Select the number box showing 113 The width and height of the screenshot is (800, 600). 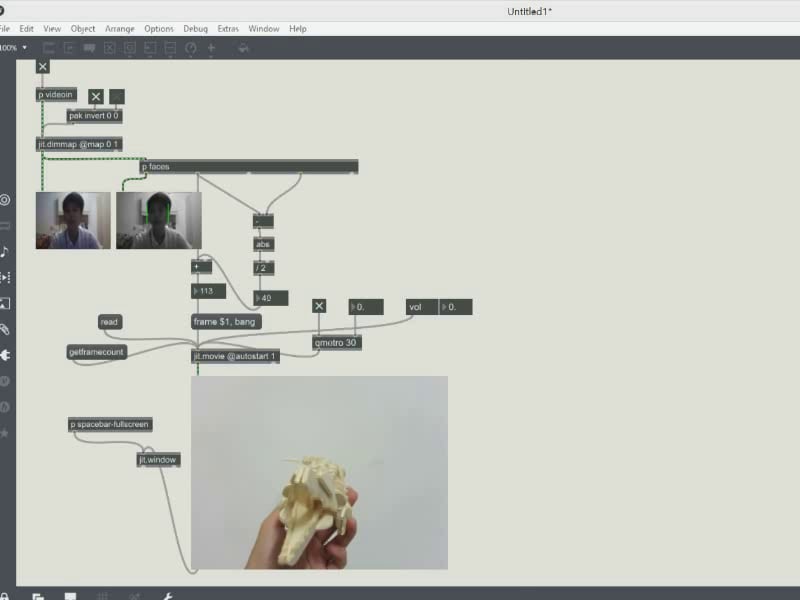pos(208,291)
